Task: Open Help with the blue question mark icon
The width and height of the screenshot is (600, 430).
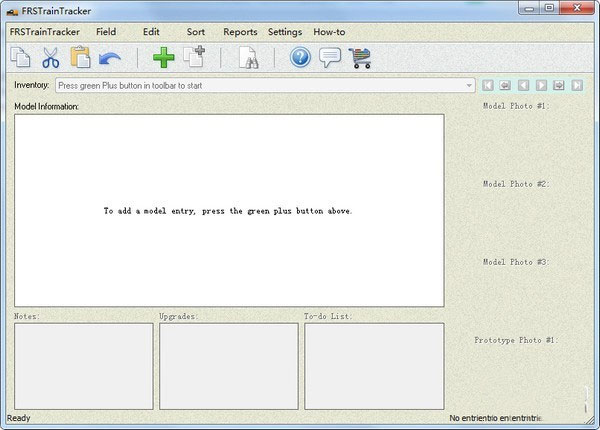Action: (300, 57)
